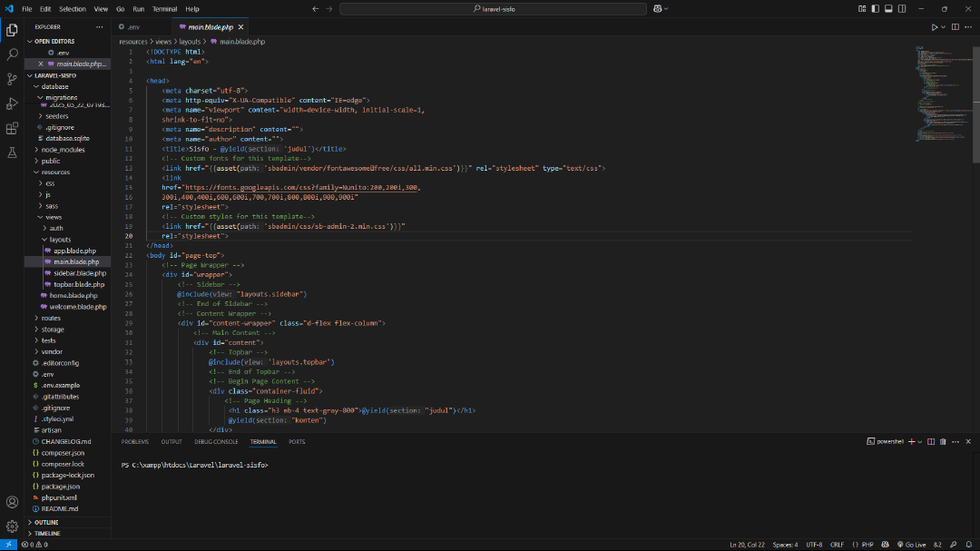Switch to the Problems panel tab
Image resolution: width=980 pixels, height=551 pixels.
134,442
